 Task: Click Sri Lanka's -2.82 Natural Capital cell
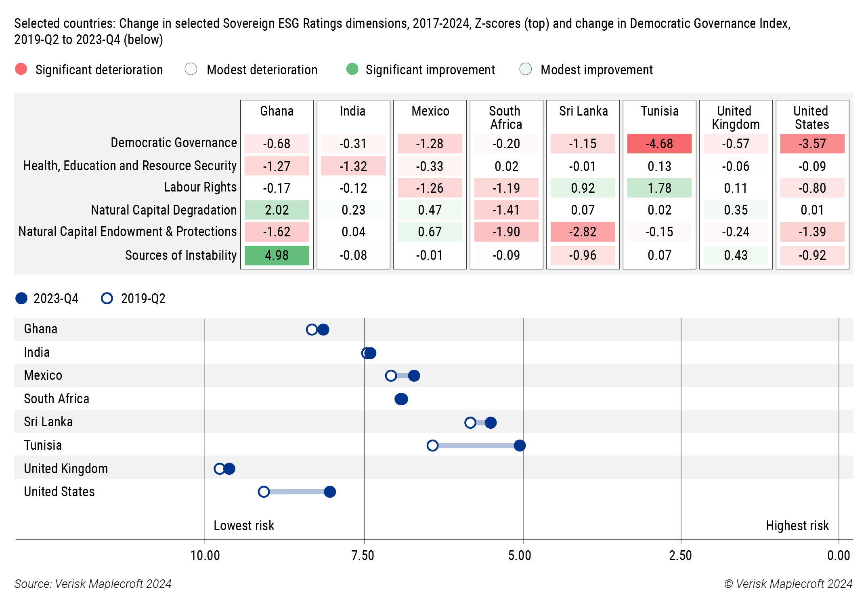[583, 232]
